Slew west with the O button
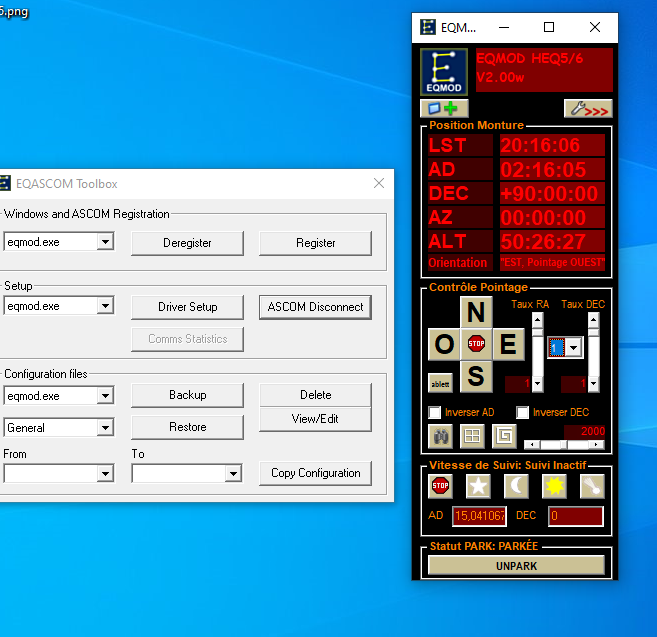This screenshot has width=657, height=637. tap(444, 344)
